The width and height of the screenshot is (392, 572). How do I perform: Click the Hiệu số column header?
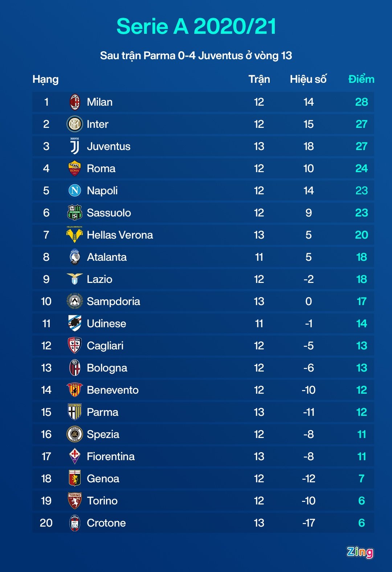[308, 79]
